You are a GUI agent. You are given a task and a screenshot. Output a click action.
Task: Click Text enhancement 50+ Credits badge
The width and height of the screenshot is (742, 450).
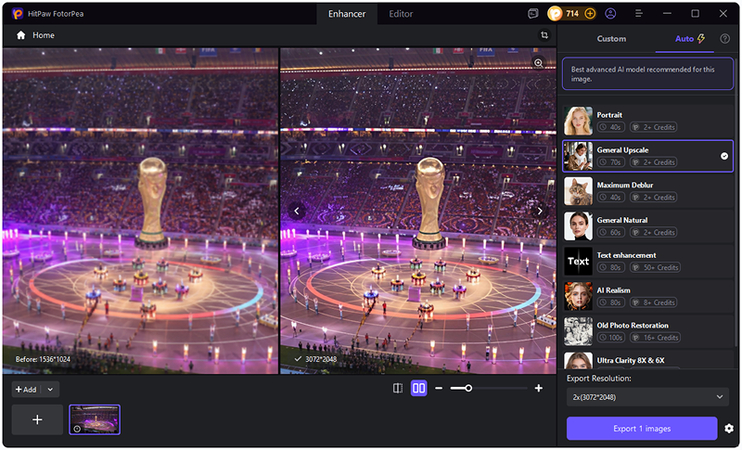coord(655,268)
